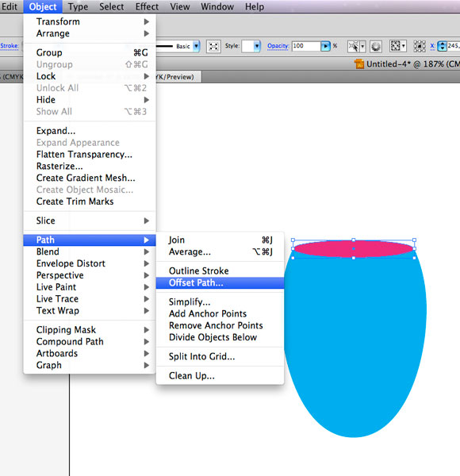
Task: Choose Outline Stroke
Action: [220, 271]
